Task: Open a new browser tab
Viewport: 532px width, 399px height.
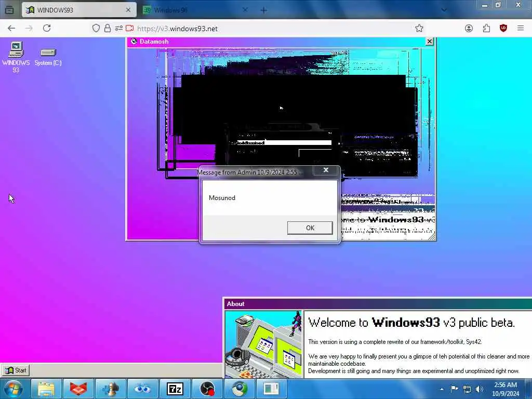Action: (x=263, y=10)
